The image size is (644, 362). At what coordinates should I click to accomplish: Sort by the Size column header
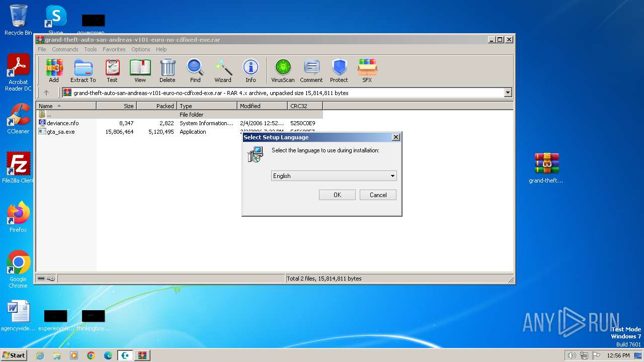(116, 106)
